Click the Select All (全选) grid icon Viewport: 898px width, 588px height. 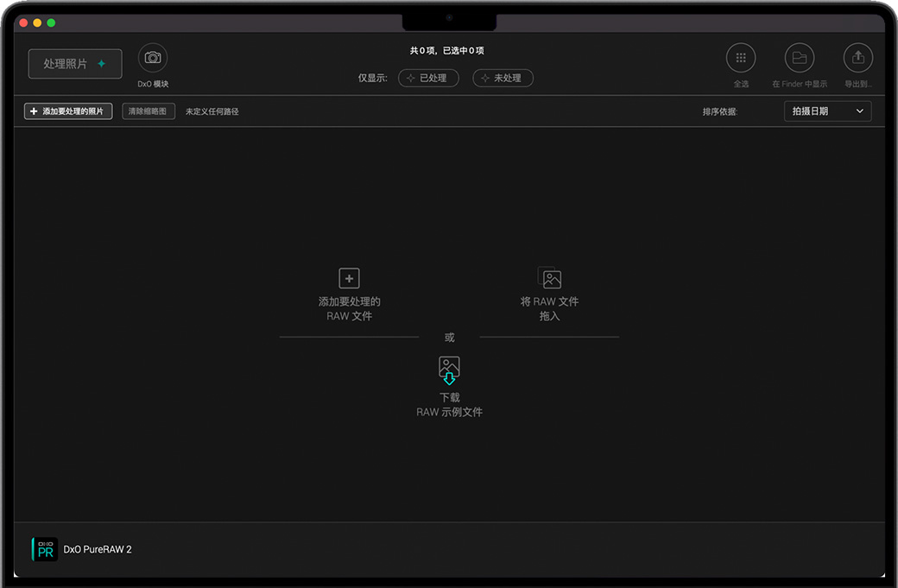point(740,58)
